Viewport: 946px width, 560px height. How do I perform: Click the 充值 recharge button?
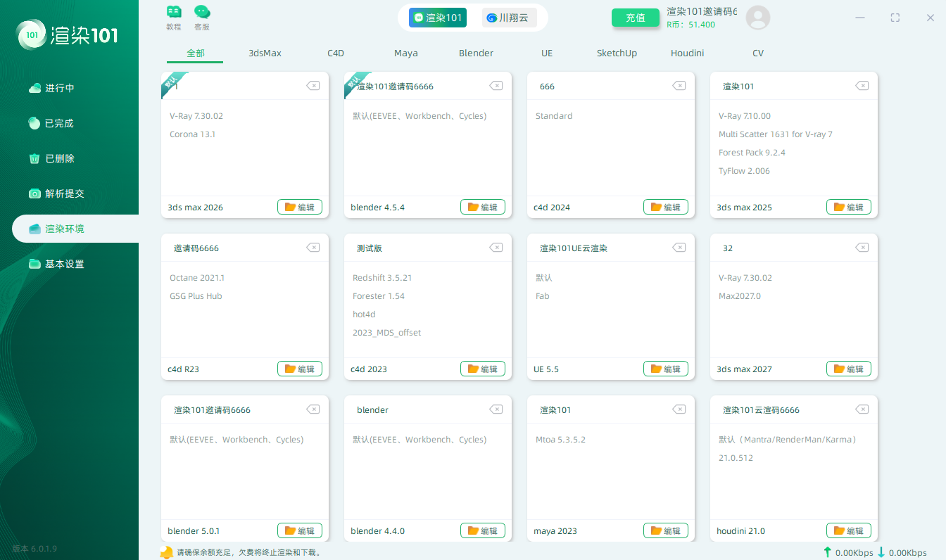636,18
